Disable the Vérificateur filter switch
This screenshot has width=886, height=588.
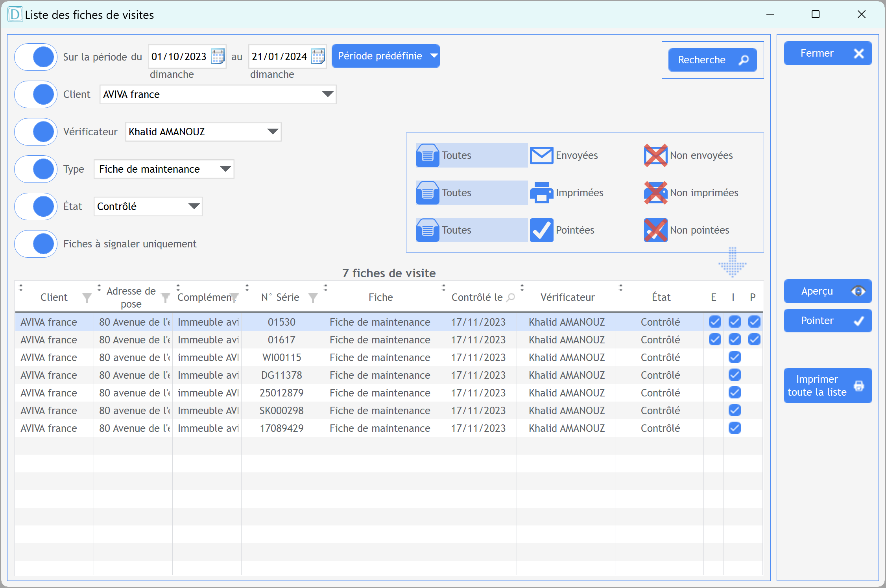(36, 132)
